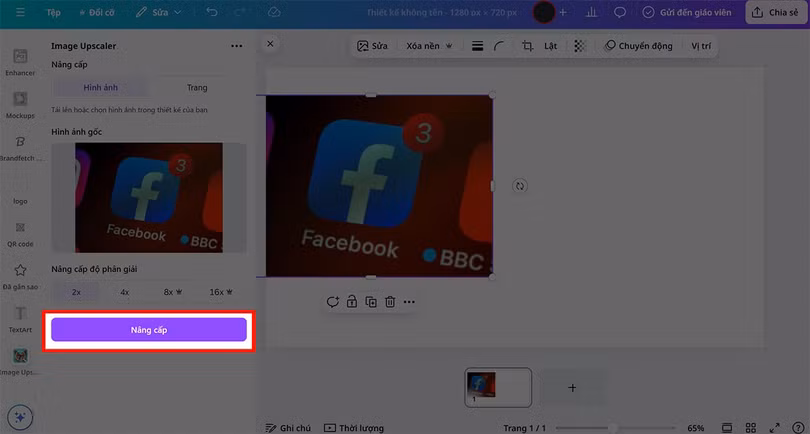Image resolution: width=810 pixels, height=434 pixels.
Task: Choose the 8x resolution upgrade option
Action: pyautogui.click(x=171, y=292)
